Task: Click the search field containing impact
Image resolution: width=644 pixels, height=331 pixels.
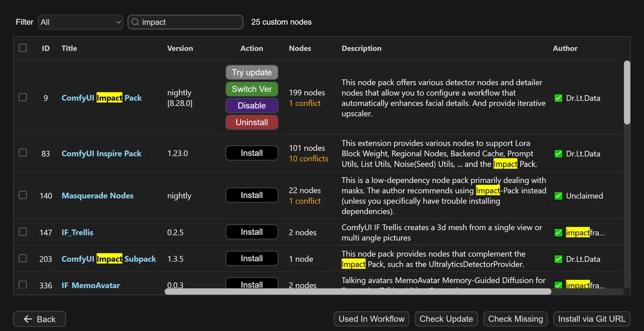Action: [x=185, y=22]
